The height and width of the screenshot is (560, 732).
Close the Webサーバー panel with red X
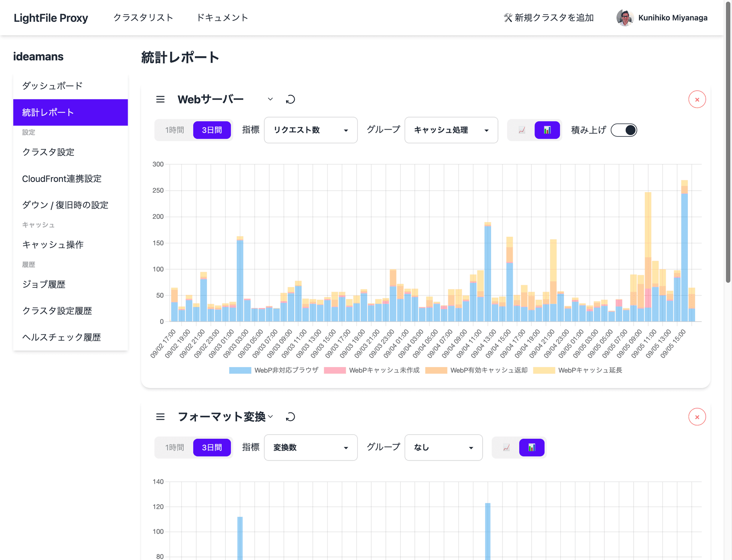tap(697, 99)
